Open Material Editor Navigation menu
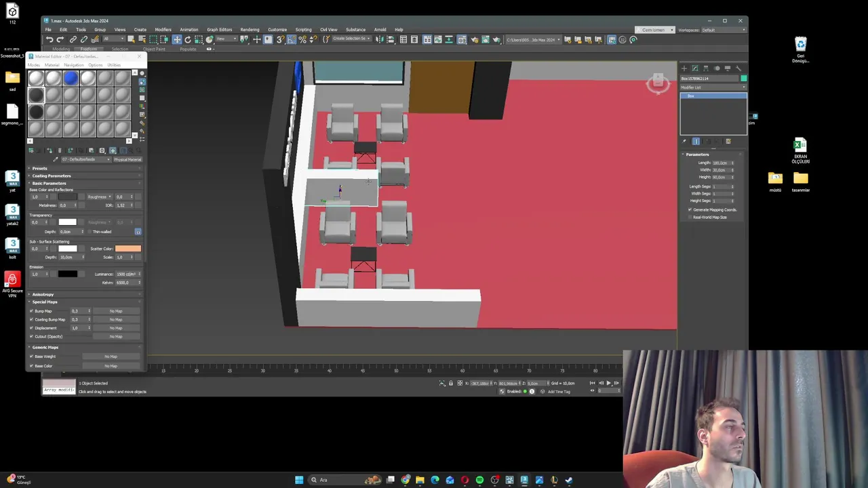 [x=73, y=65]
